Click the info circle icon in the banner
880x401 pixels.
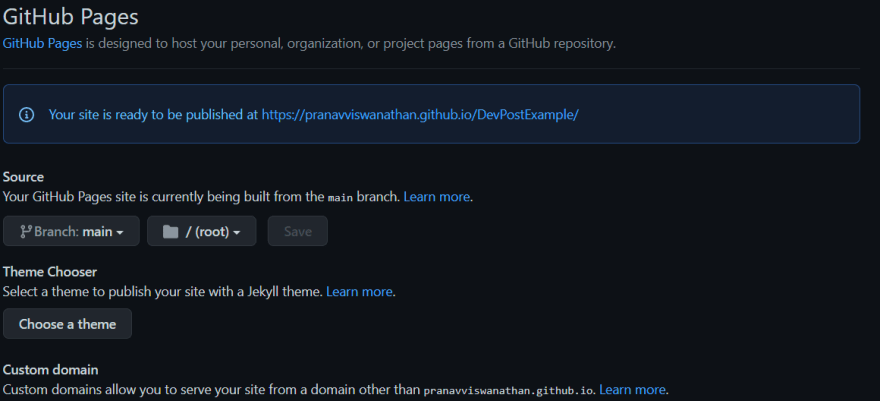26,114
